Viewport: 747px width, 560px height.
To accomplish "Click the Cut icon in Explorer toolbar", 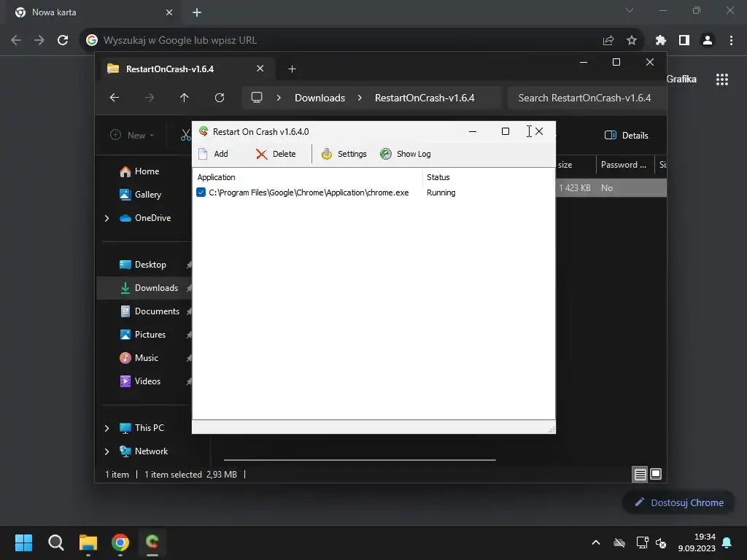I will pyautogui.click(x=186, y=135).
